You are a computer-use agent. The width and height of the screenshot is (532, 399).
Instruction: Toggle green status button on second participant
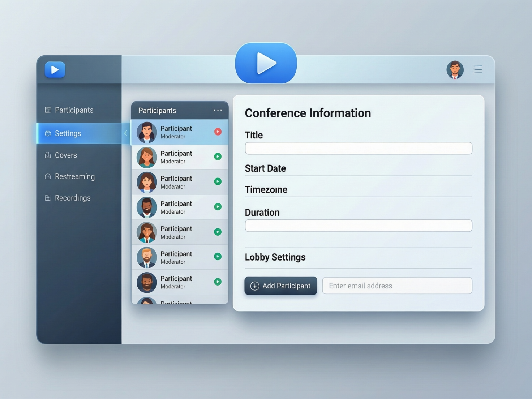click(218, 156)
